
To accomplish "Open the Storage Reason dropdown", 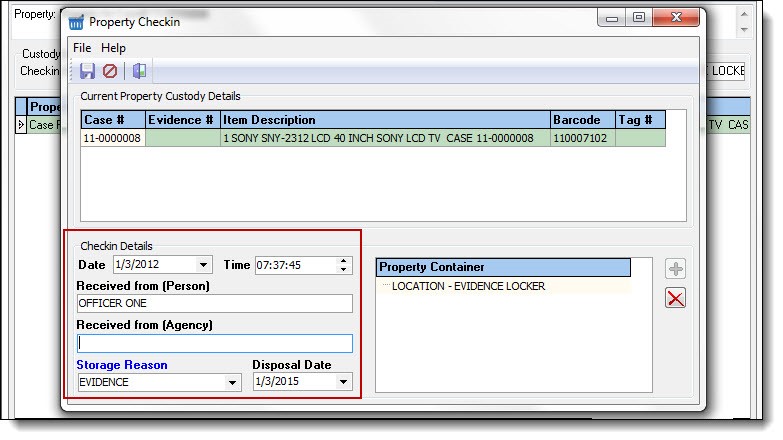I will pos(234,382).
